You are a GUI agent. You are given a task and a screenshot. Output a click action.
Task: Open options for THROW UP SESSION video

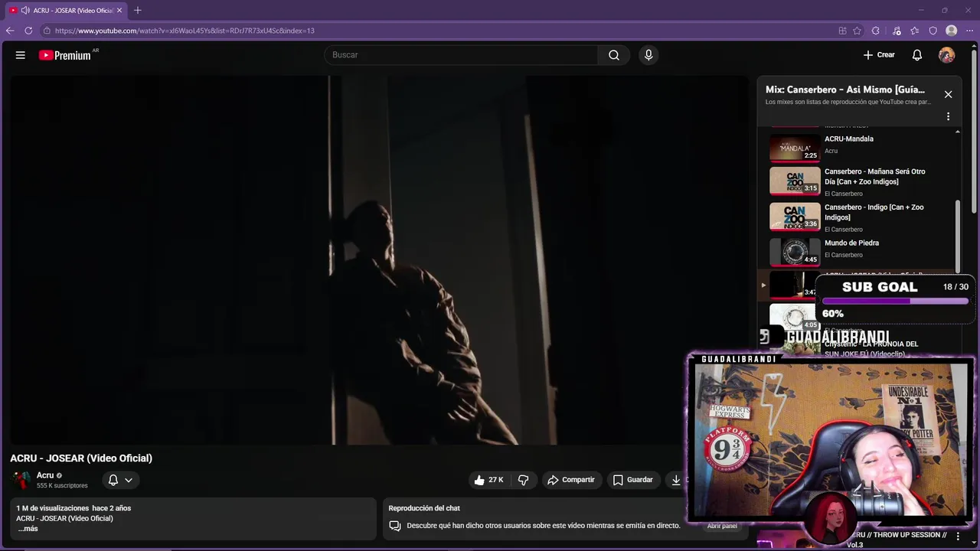click(x=958, y=537)
